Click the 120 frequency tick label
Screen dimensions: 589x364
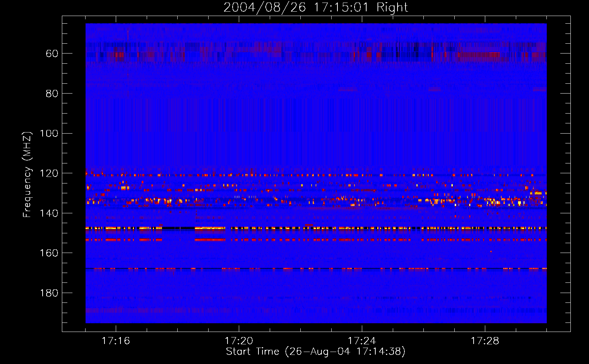[49, 174]
